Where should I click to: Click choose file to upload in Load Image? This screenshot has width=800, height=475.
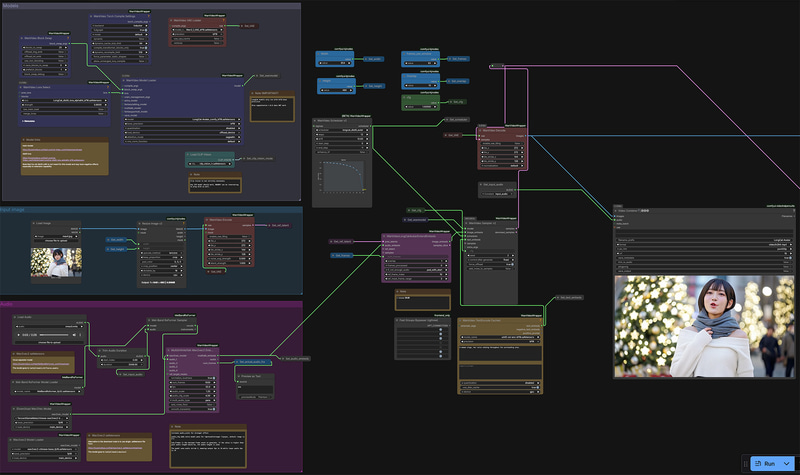point(56,241)
